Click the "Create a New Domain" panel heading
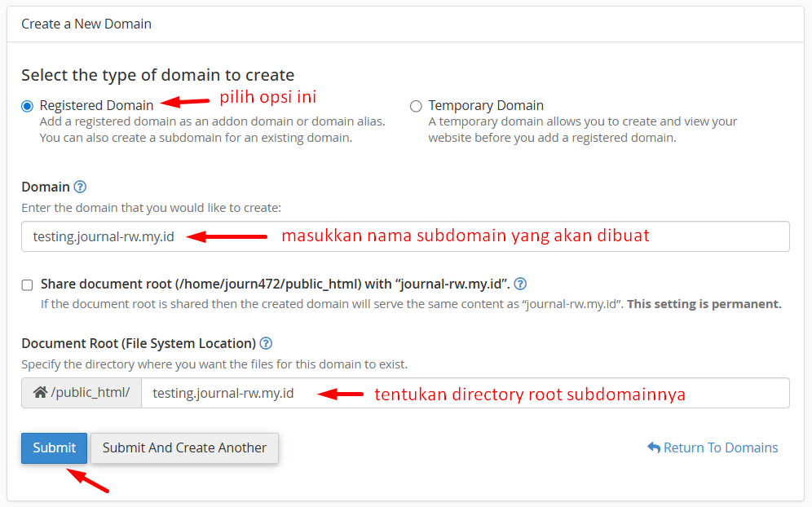This screenshot has width=812, height=507. coord(86,24)
